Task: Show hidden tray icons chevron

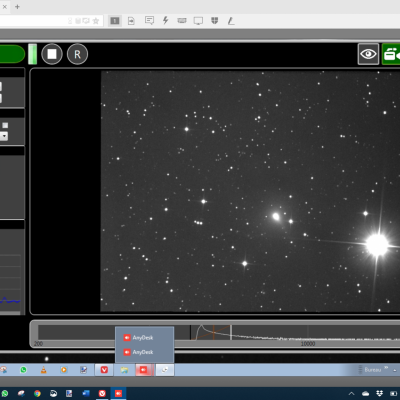Action: tap(351, 394)
